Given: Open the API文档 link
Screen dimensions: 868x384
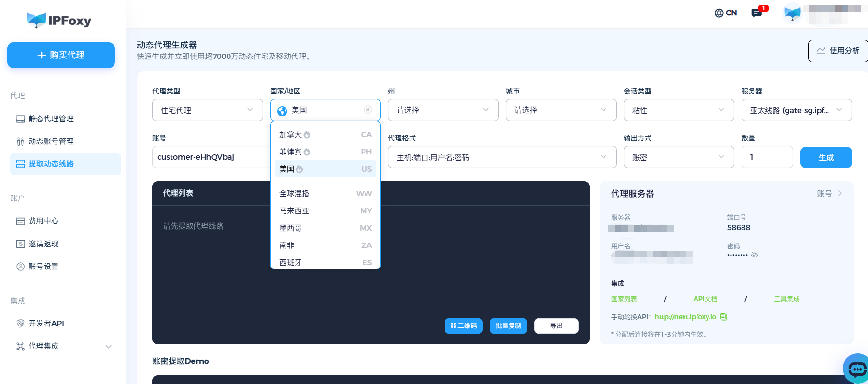Looking at the screenshot, I should 705,299.
